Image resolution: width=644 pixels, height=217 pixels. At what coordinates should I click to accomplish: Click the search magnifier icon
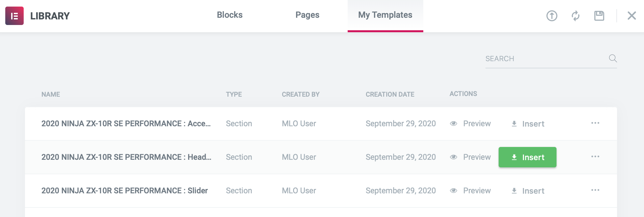coord(612,59)
